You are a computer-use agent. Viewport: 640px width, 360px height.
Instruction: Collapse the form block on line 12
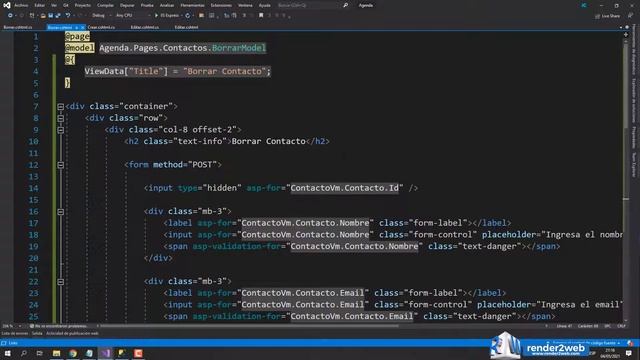[x=60, y=165]
